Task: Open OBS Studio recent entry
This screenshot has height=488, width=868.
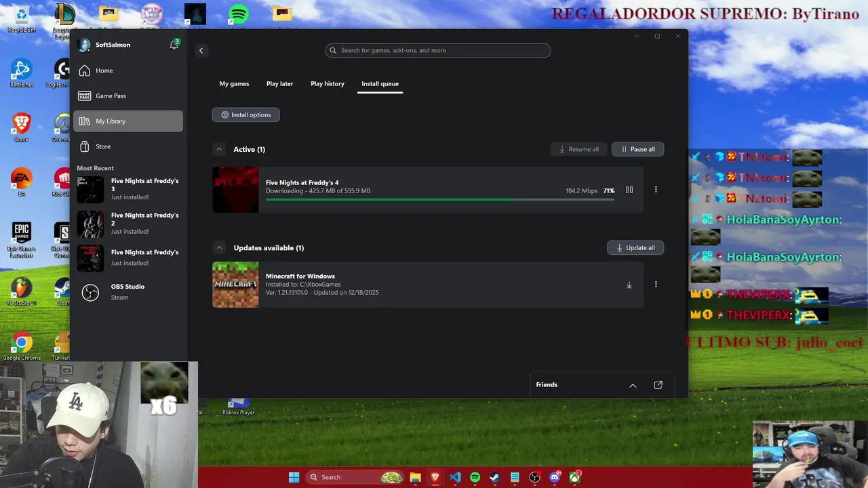Action: 128,292
